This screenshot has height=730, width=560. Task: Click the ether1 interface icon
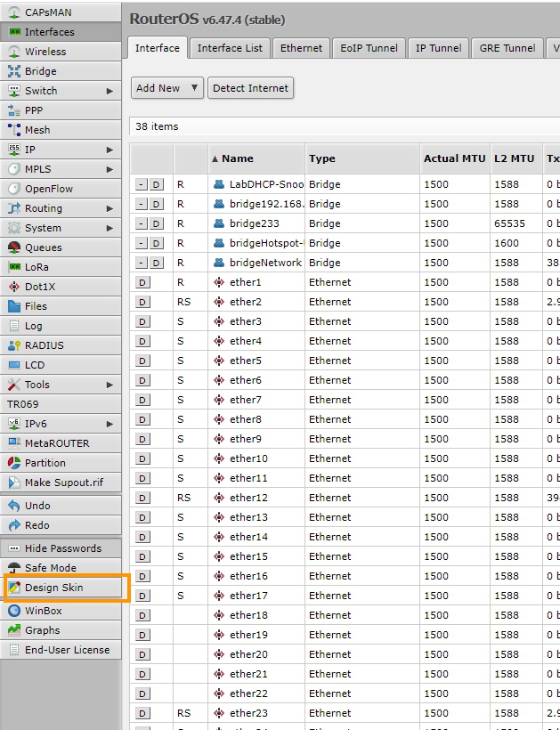click(219, 282)
